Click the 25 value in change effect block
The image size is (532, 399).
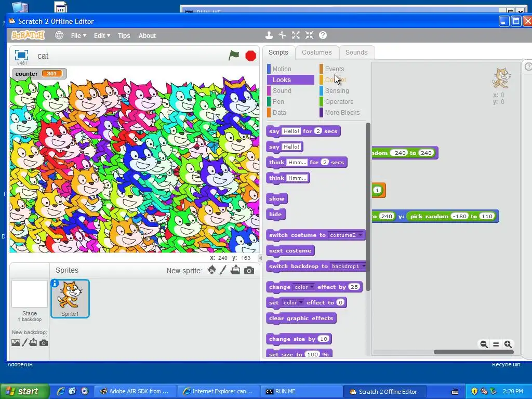tap(354, 287)
